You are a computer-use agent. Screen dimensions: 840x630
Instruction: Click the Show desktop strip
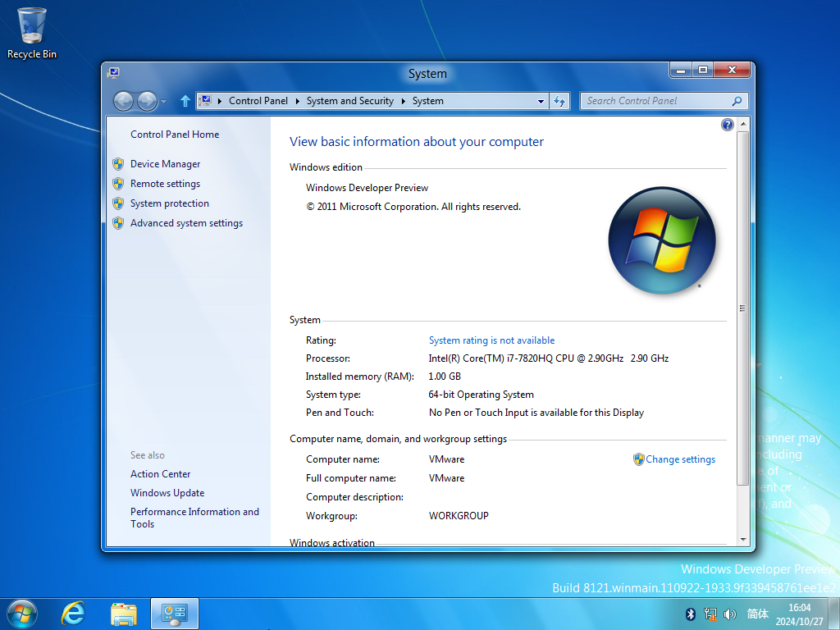click(834, 614)
